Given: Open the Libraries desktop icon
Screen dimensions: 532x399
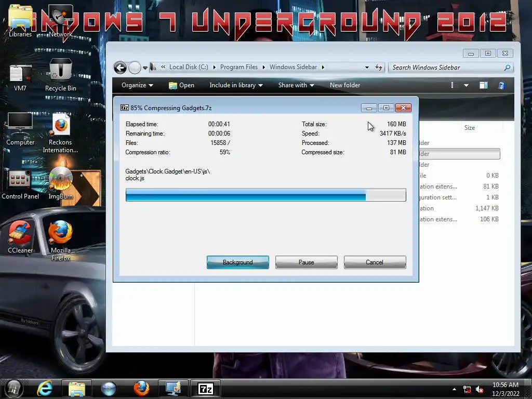Looking at the screenshot, I should pos(20,21).
